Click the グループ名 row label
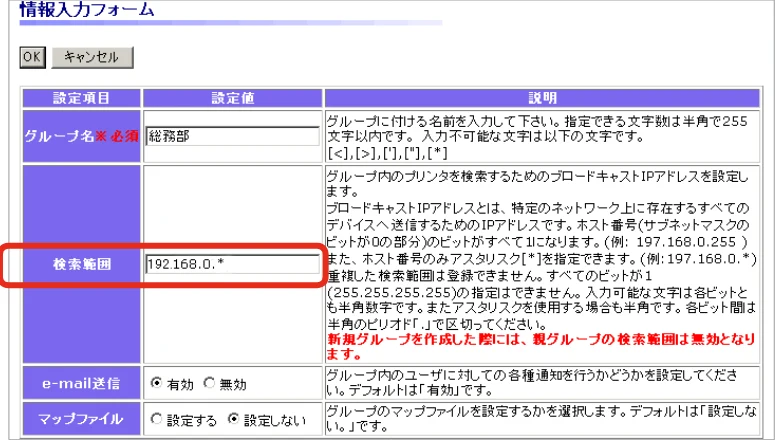This screenshot has width=775, height=440. click(82, 136)
